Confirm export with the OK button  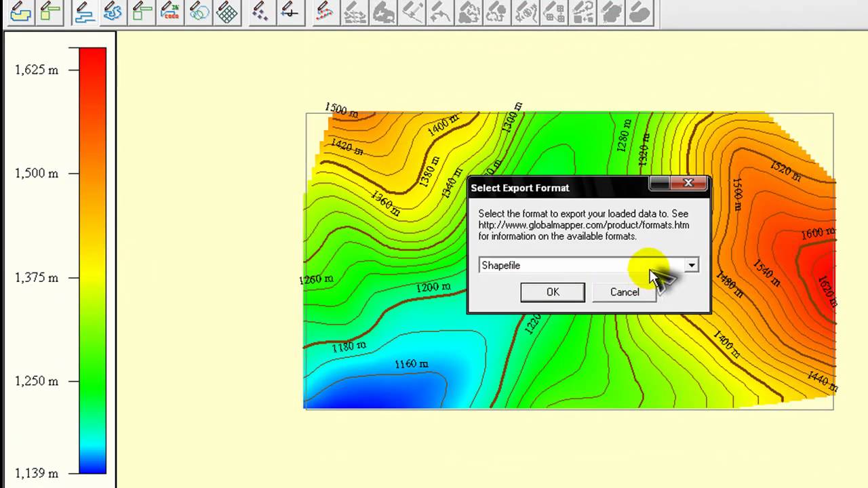(x=553, y=292)
